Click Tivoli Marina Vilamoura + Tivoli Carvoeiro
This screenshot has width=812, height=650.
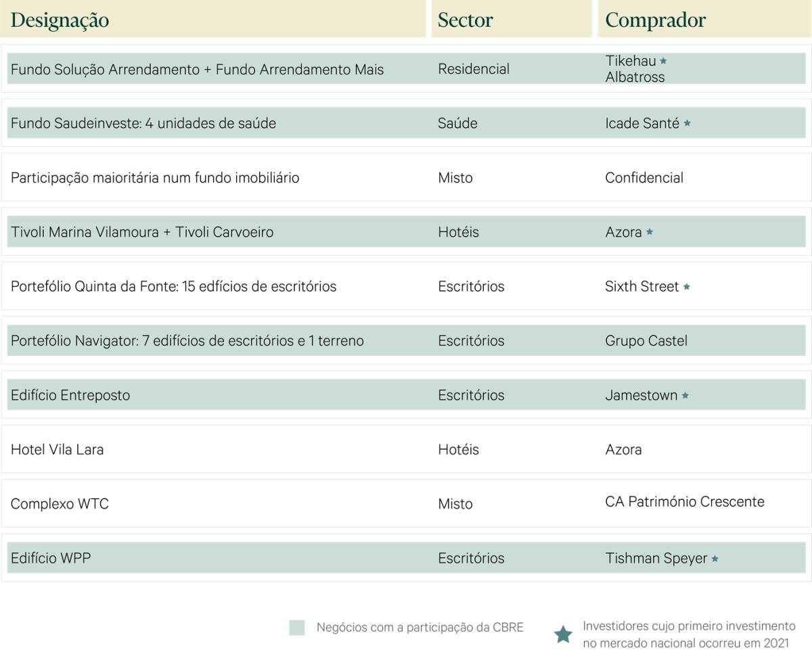tap(142, 232)
